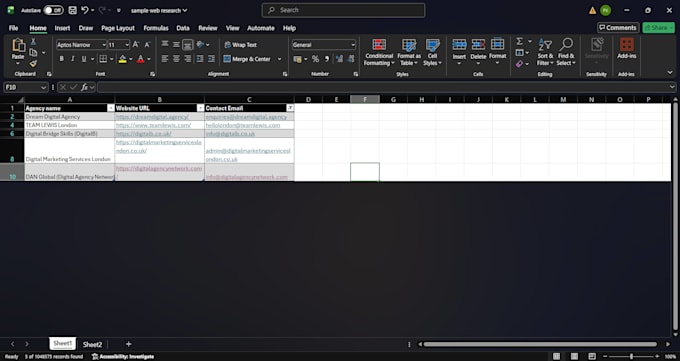The image size is (680, 361).
Task: Open Contact Email column filter button
Action: (290, 108)
